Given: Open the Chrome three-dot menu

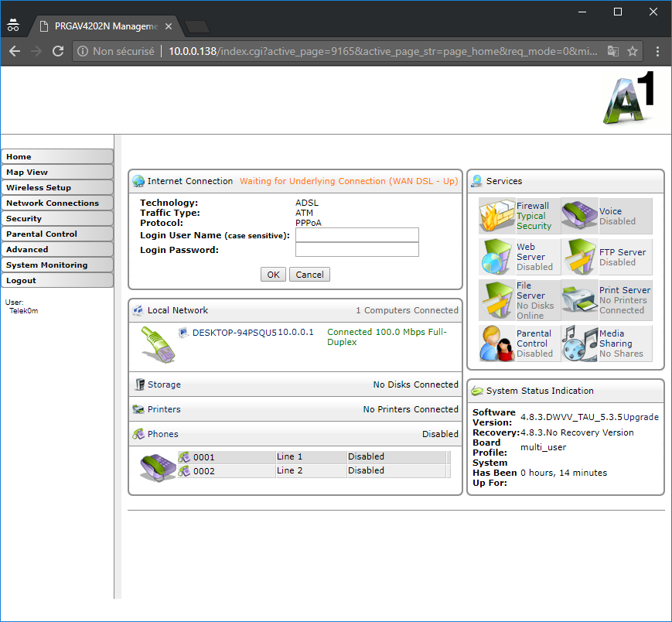Looking at the screenshot, I should pyautogui.click(x=657, y=51).
